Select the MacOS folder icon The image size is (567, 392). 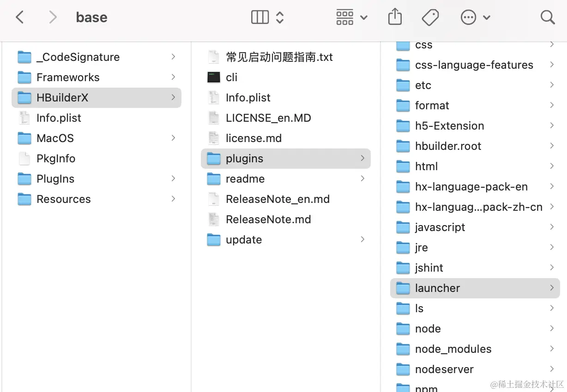pos(24,138)
